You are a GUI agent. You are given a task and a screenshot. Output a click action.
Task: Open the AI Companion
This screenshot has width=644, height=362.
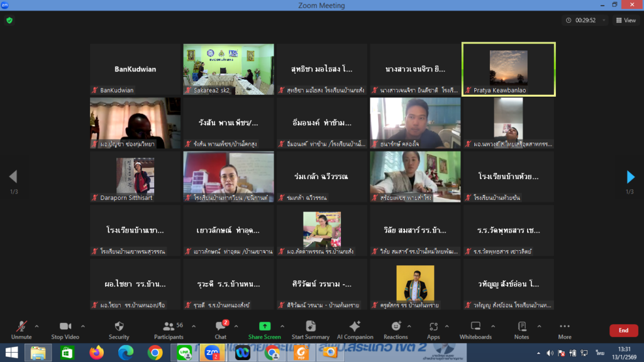pos(355,330)
